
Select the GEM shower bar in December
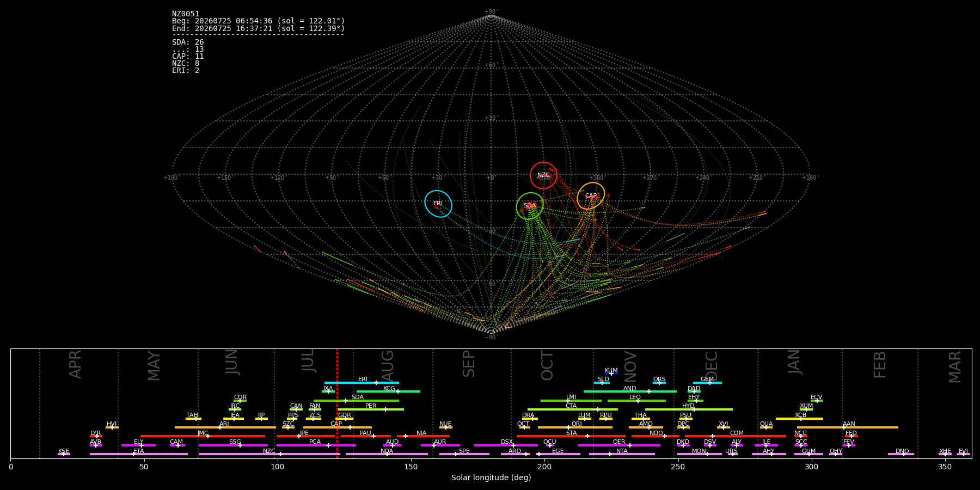pyautogui.click(x=707, y=383)
